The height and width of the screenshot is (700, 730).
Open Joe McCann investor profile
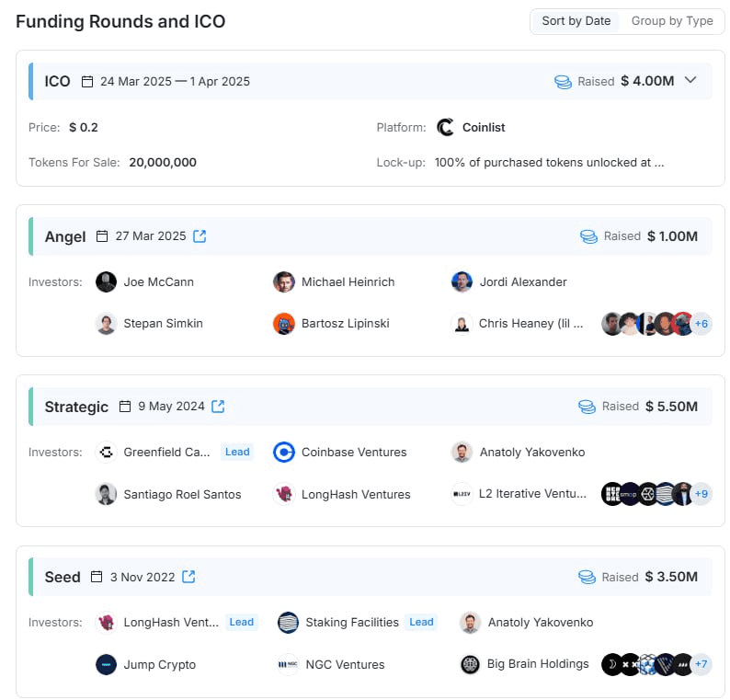158,281
